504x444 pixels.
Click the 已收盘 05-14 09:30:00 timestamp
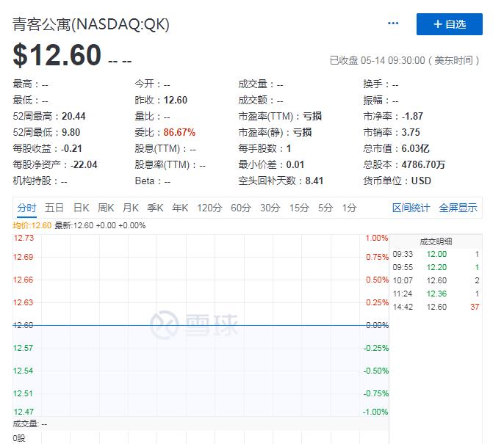pos(405,60)
